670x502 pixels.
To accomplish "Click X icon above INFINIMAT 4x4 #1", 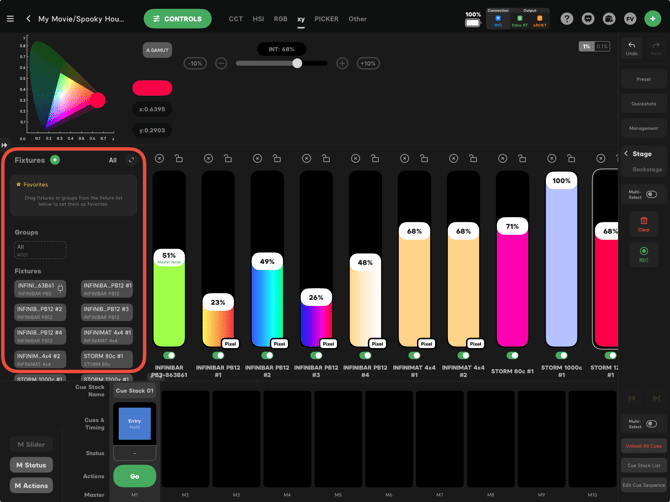I will pos(404,159).
